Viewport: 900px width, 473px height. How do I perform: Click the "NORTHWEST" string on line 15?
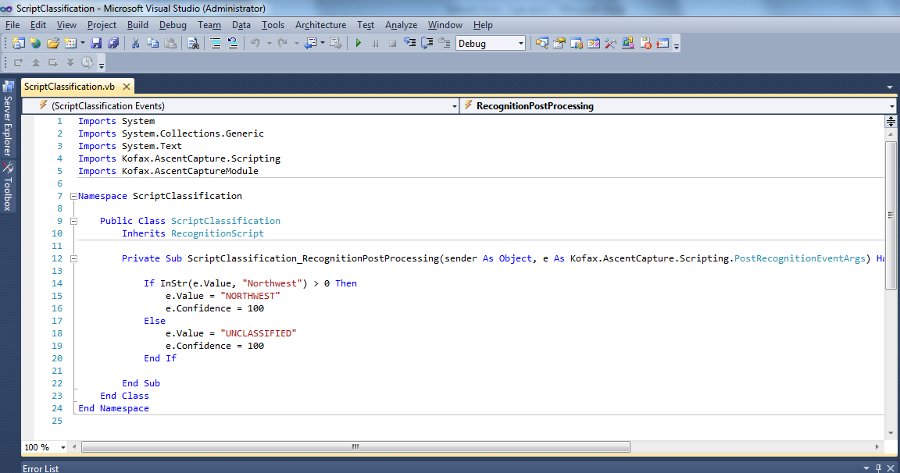(x=250, y=296)
